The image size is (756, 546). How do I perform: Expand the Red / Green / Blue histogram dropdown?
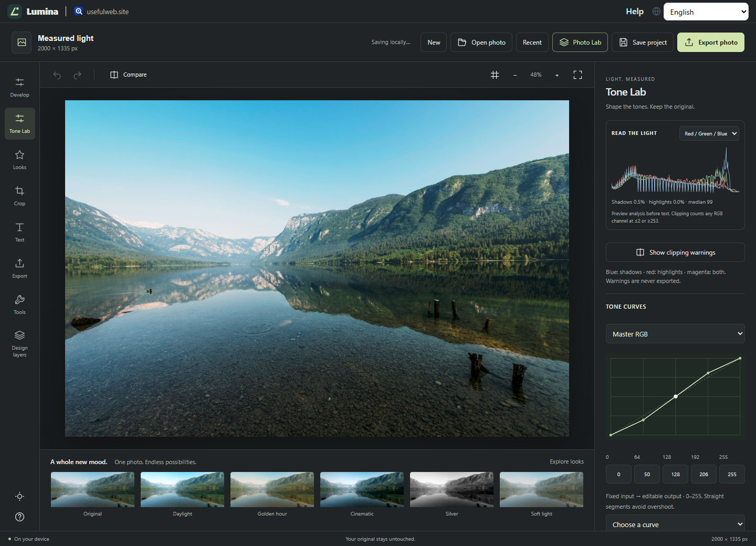click(709, 133)
